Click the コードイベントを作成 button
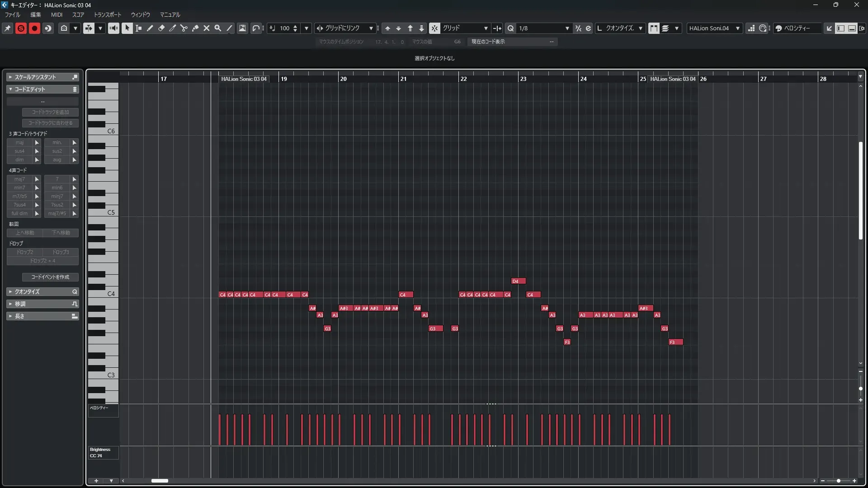This screenshot has width=868, height=488. [x=50, y=277]
